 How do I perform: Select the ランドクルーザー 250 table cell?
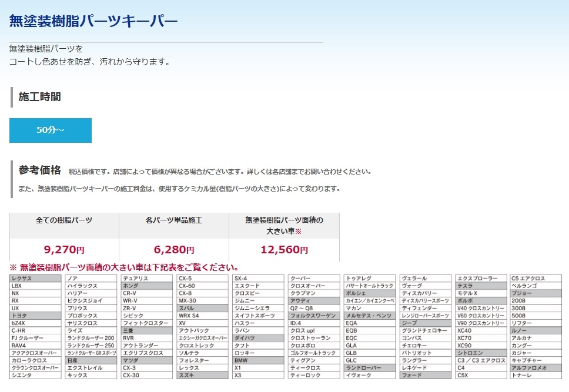91,346
